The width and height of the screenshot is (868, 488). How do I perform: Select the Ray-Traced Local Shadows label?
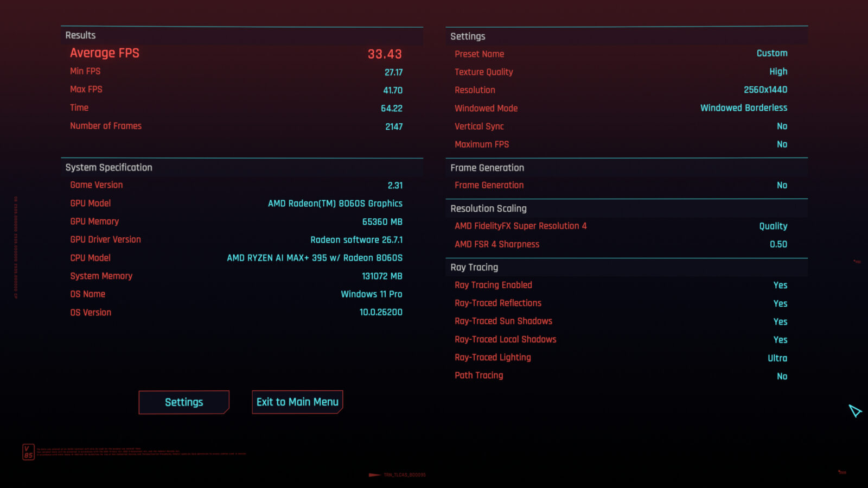point(506,339)
